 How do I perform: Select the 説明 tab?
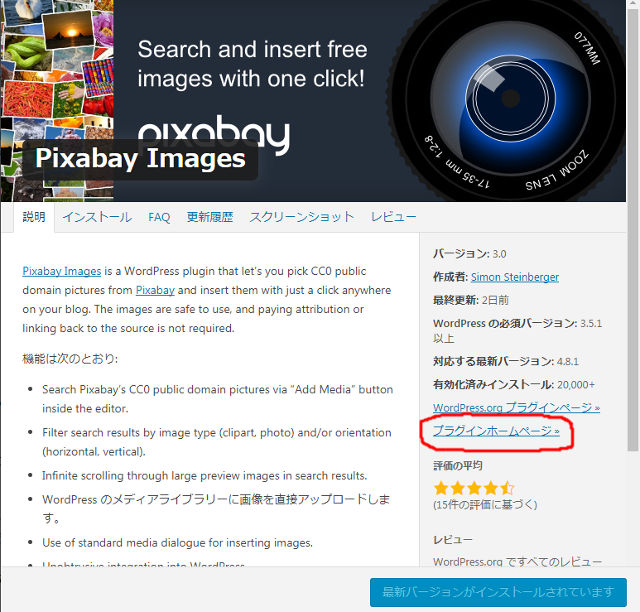click(x=34, y=217)
